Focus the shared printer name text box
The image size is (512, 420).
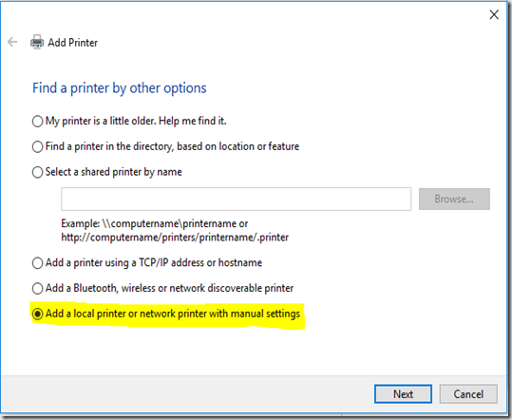tap(236, 199)
